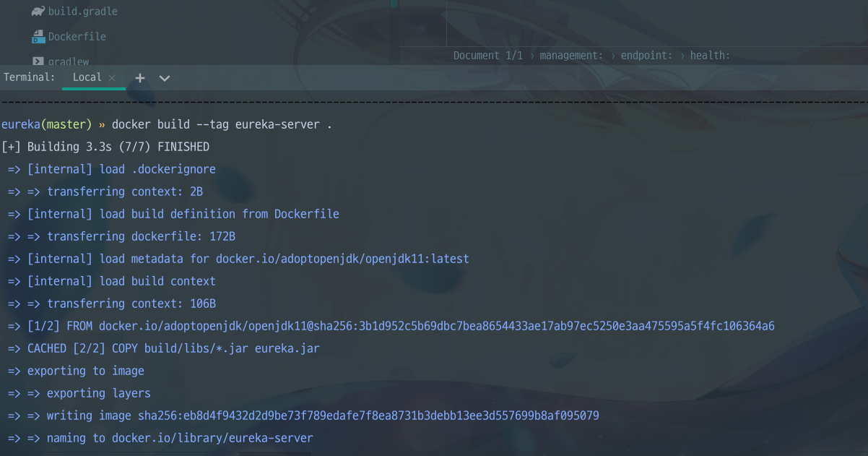Select 'endpoint:' breadcrumb item
The height and width of the screenshot is (456, 868).
[646, 56]
